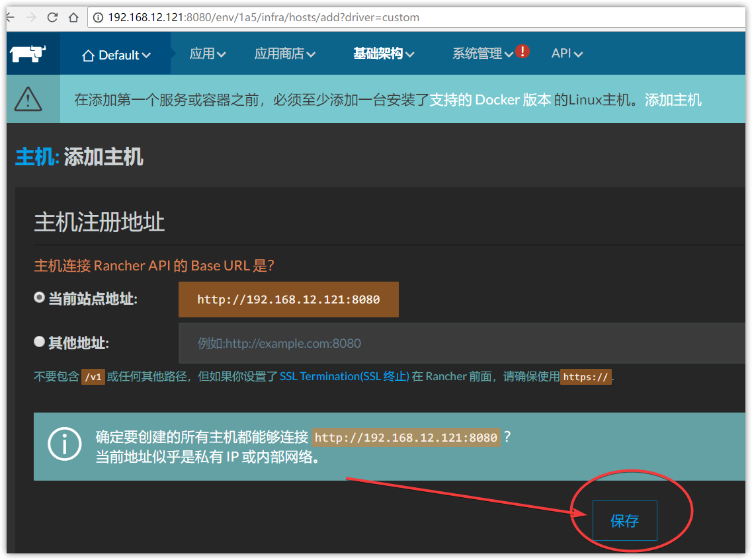Click the 保存 button
752x560 pixels.
pyautogui.click(x=624, y=521)
